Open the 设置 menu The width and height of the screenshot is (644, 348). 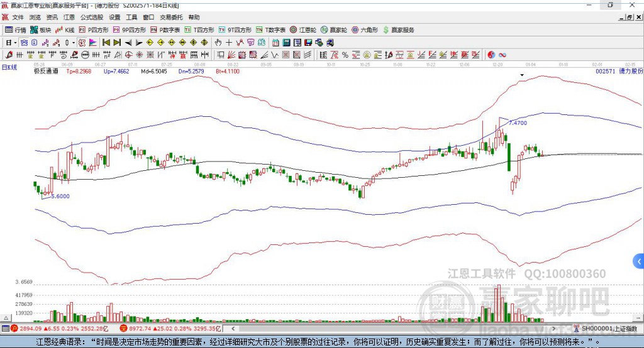coord(114,17)
